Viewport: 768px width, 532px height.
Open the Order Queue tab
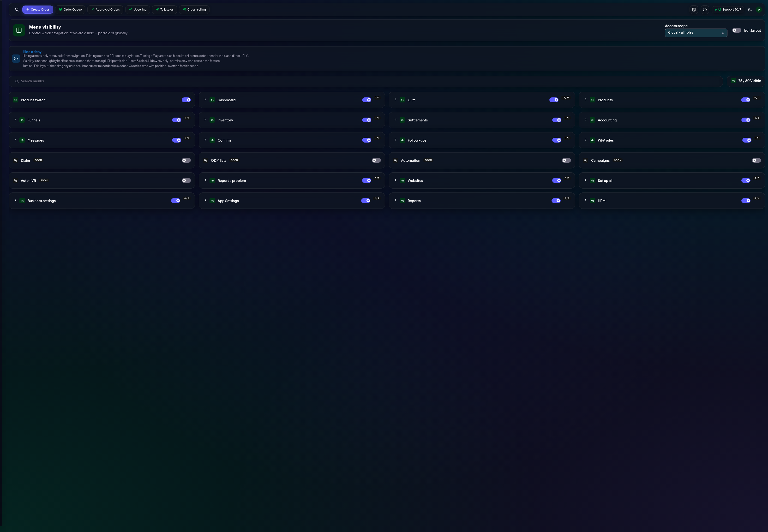[70, 10]
